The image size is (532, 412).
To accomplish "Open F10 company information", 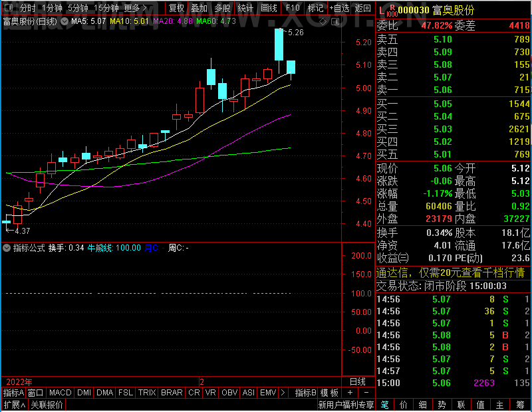I will coord(293,8).
